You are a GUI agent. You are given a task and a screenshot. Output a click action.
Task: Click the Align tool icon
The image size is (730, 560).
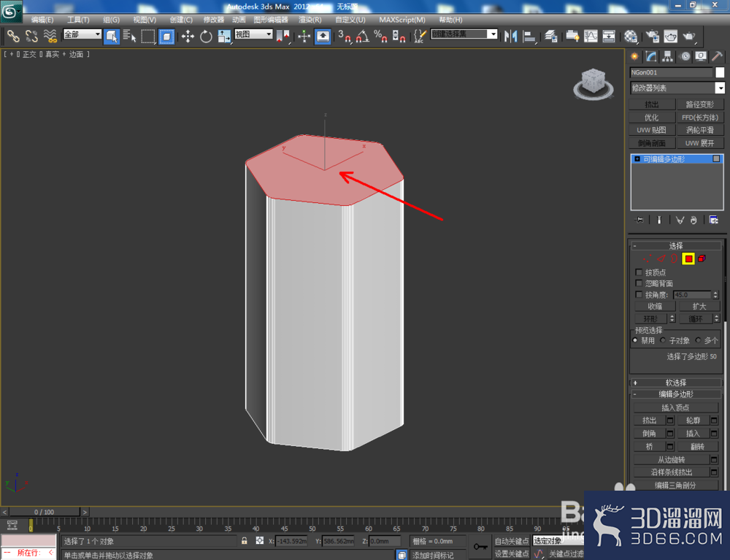(x=529, y=36)
